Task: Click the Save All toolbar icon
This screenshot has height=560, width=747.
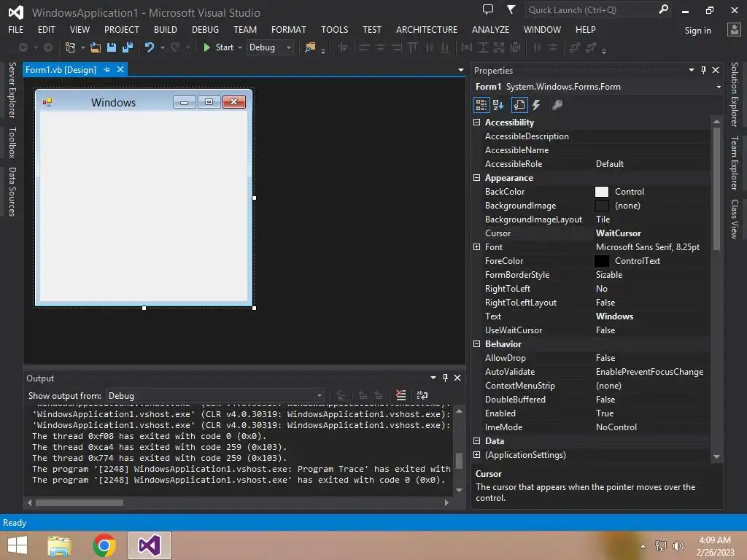Action: click(127, 47)
